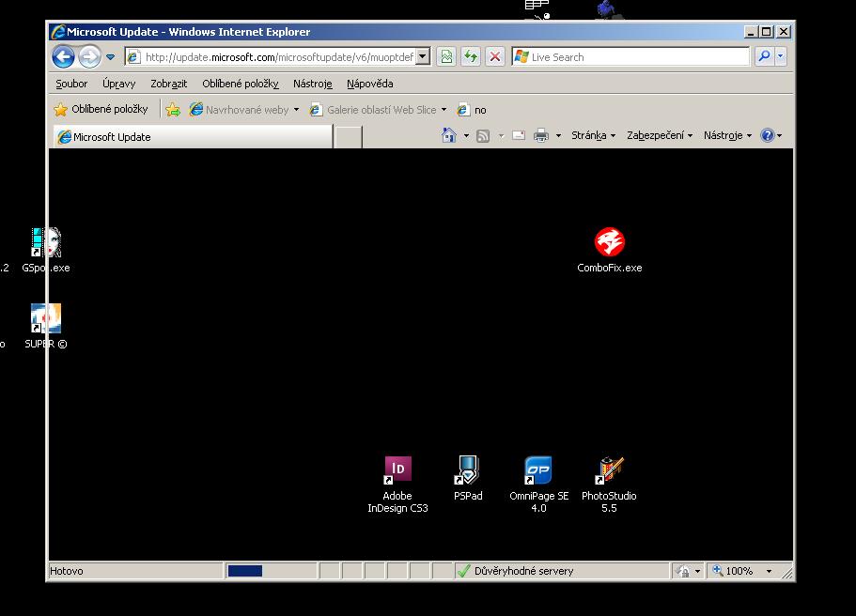Click the Print icon in command bar
Screen dimensions: 856x616
pyautogui.click(x=541, y=136)
